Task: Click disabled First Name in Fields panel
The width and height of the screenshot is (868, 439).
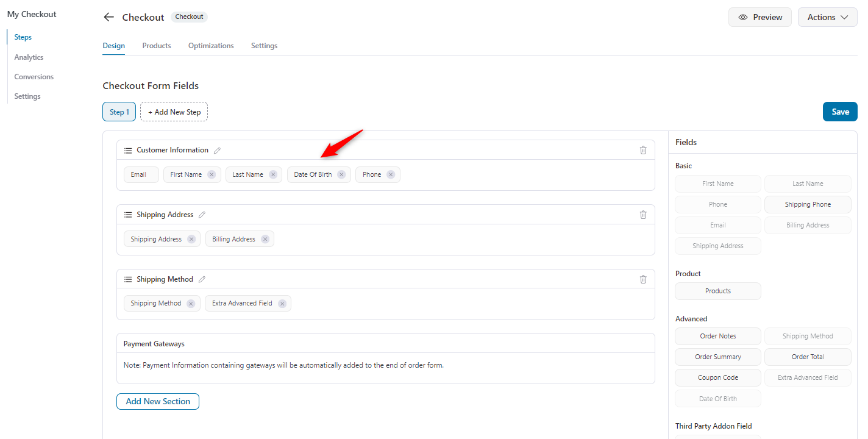Action: [x=718, y=184]
